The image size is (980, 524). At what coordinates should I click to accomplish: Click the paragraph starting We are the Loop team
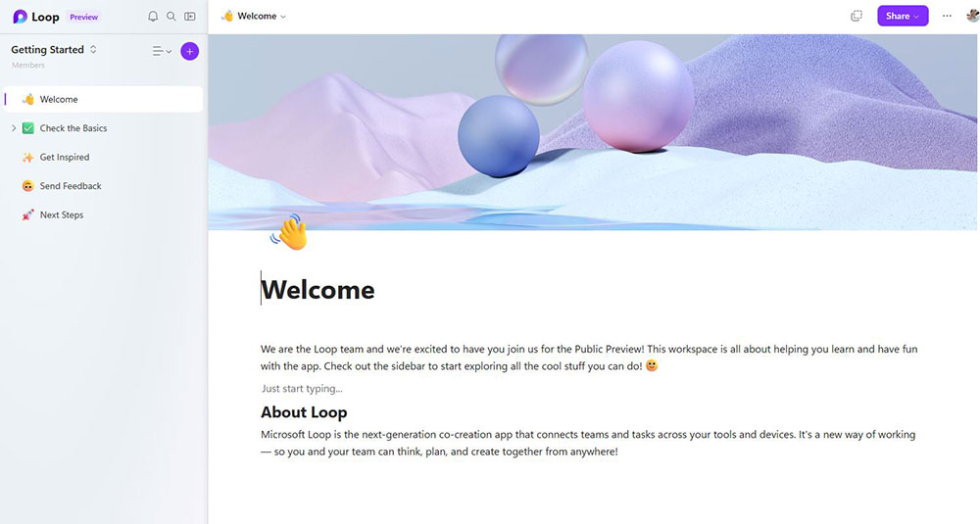[589, 357]
